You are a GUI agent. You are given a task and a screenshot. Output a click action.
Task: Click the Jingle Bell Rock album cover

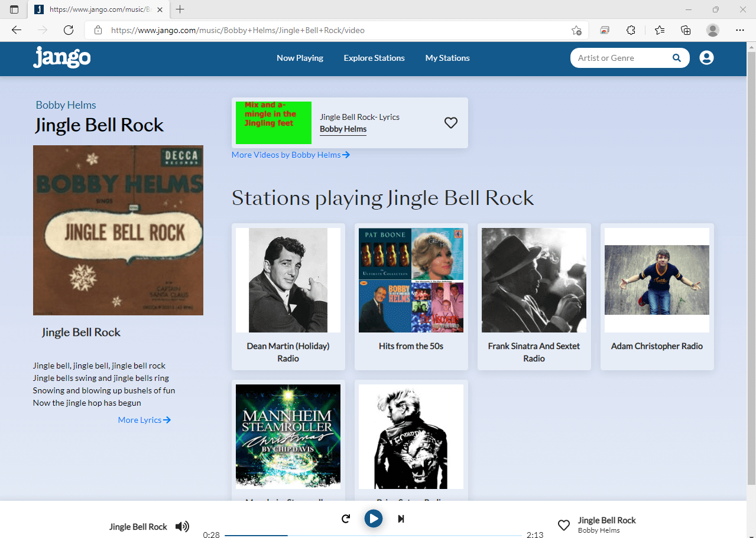point(118,230)
